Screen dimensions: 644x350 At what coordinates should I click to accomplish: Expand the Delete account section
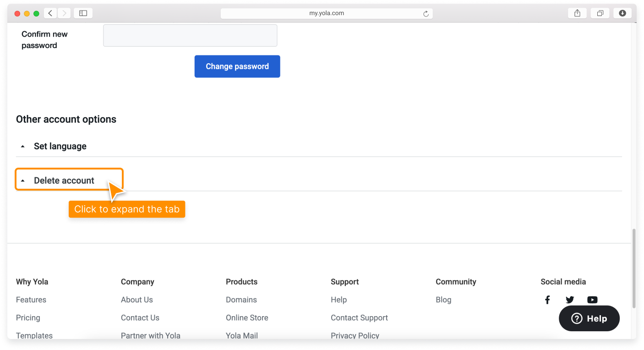coord(64,180)
